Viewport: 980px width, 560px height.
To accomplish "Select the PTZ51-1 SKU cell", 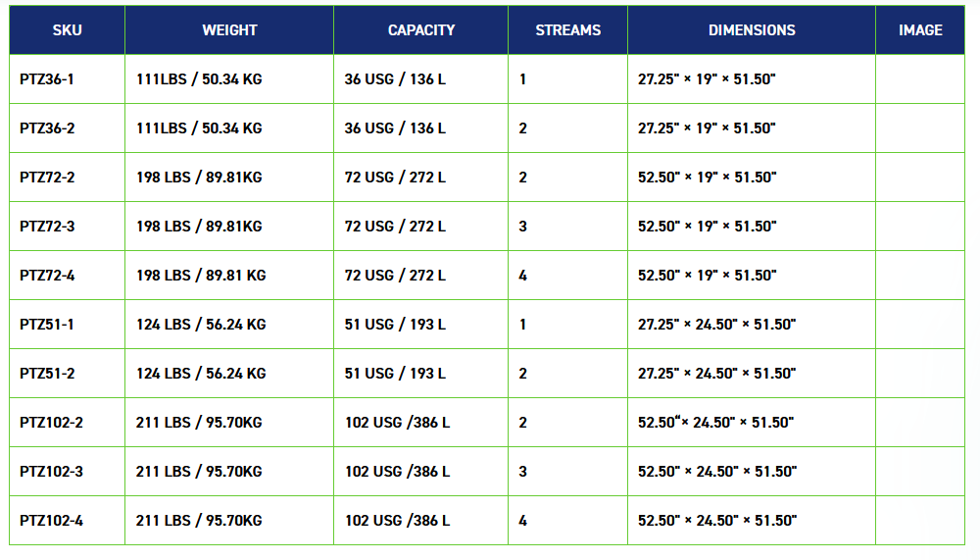I will (47, 325).
